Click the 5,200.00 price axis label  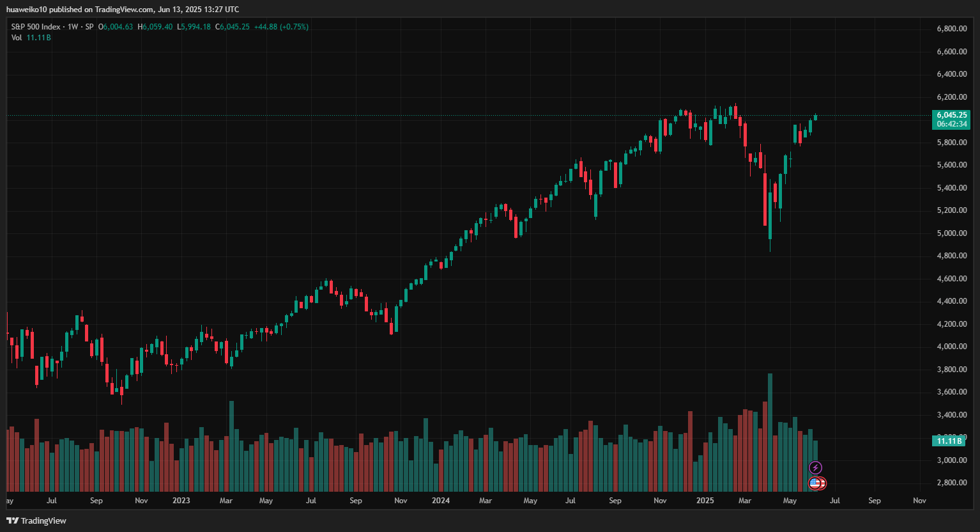pos(951,210)
